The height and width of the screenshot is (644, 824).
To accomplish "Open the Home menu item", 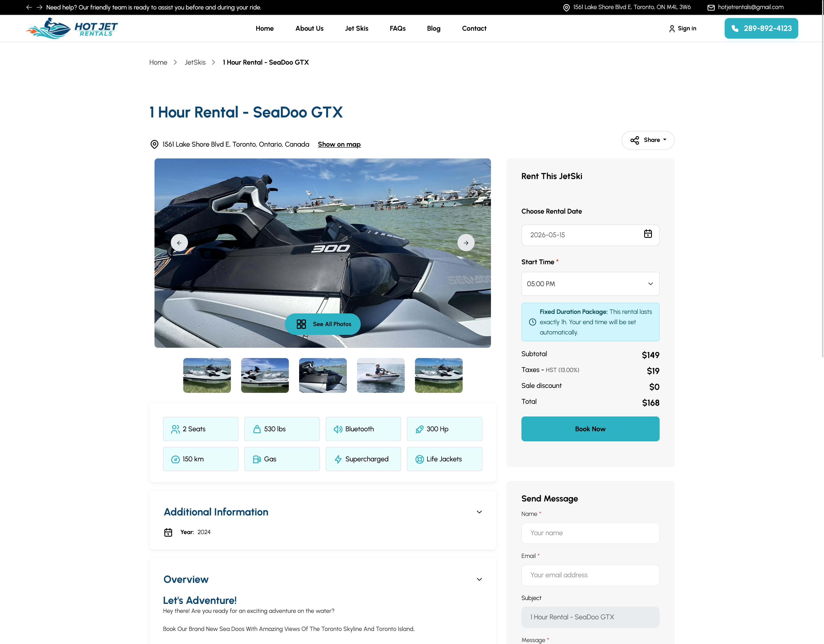I will click(x=265, y=28).
